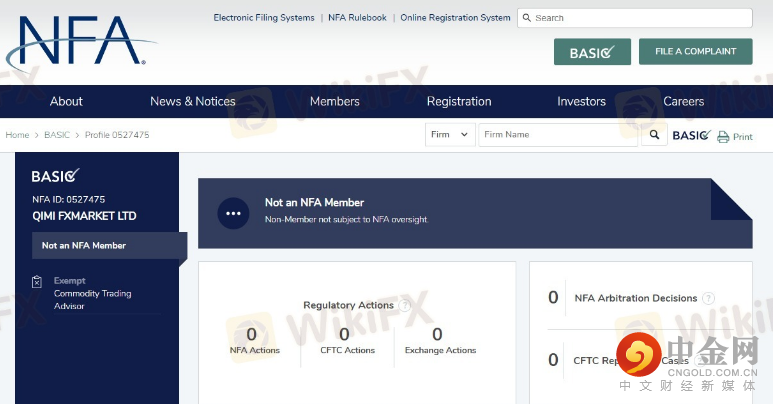Image resolution: width=773 pixels, height=404 pixels.
Task: Open the Investors menu
Action: (581, 101)
